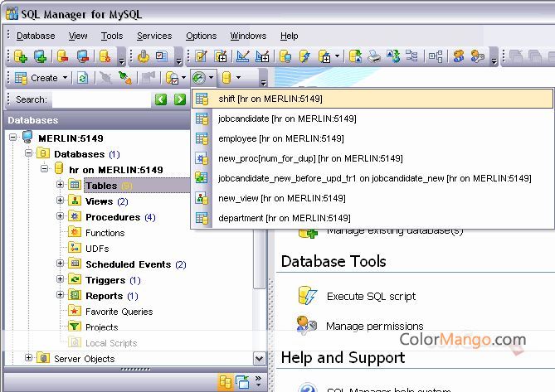Image resolution: width=555 pixels, height=392 pixels.
Task: Select department [hr on MERLIN:5149] entry
Action: [372, 218]
